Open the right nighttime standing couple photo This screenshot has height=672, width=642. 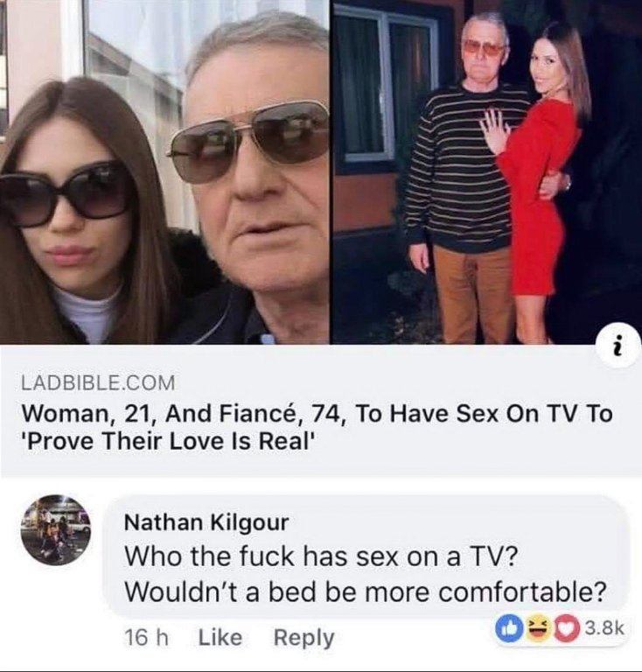pyautogui.click(x=488, y=171)
